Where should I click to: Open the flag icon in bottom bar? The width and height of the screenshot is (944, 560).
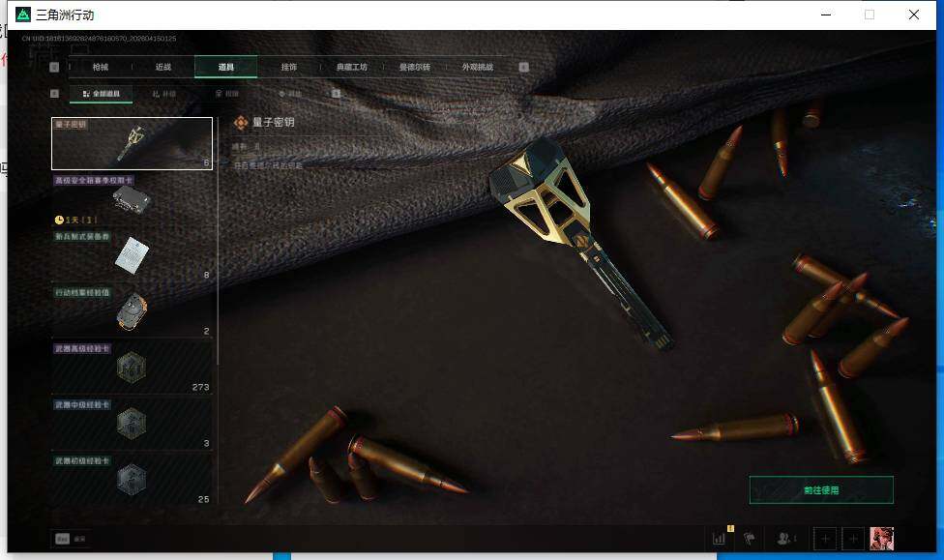750,539
